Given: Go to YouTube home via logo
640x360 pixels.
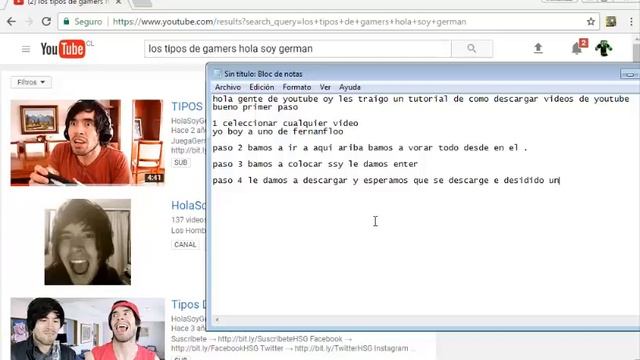Looking at the screenshot, I should pos(63,49).
